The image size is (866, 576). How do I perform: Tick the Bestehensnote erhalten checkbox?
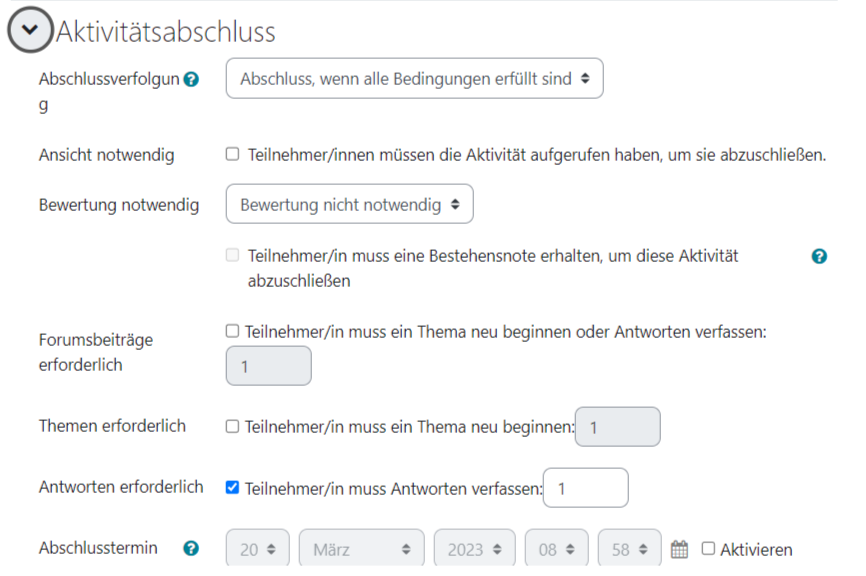tap(233, 255)
